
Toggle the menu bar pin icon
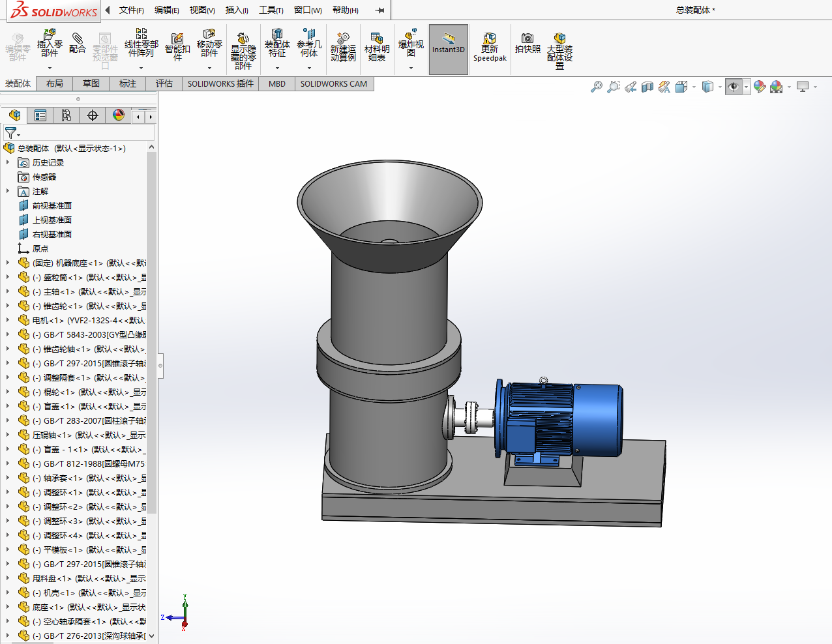379,10
